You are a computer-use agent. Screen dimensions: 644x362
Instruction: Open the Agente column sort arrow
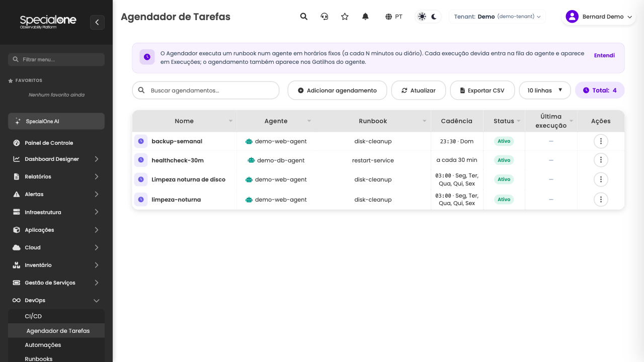coord(309,121)
